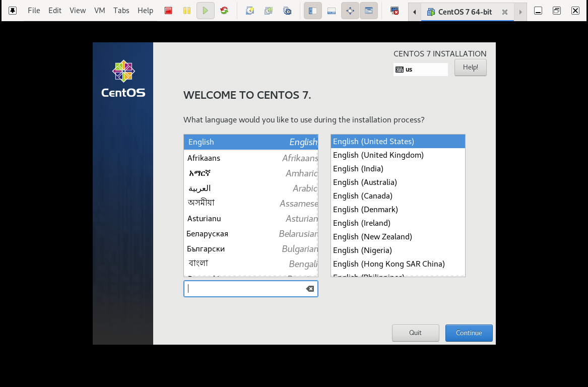Select English (United Kingdom) locale
Image resolution: width=588 pixels, height=387 pixels.
[x=398, y=155]
